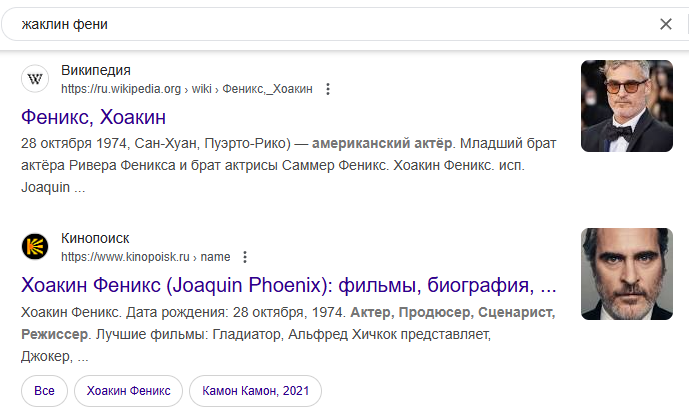The width and height of the screenshot is (689, 417).
Task: Click the bold 'американский актёр' snippet text
Action: (382, 144)
